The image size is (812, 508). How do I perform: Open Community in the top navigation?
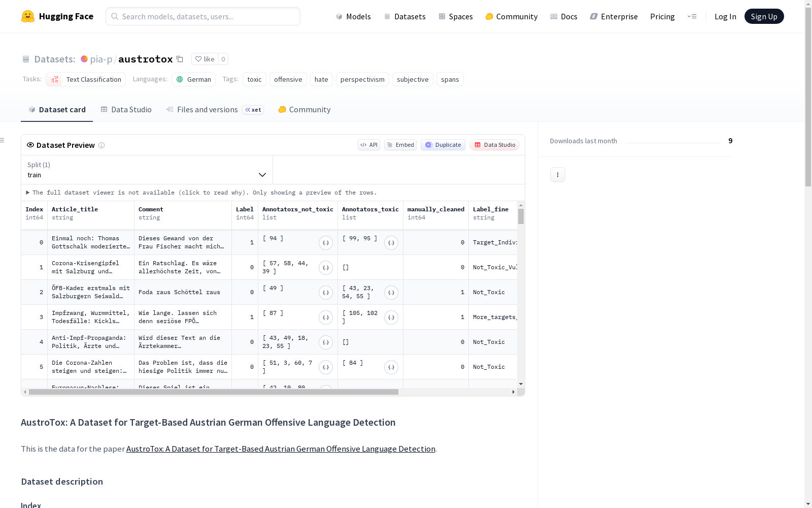[512, 16]
